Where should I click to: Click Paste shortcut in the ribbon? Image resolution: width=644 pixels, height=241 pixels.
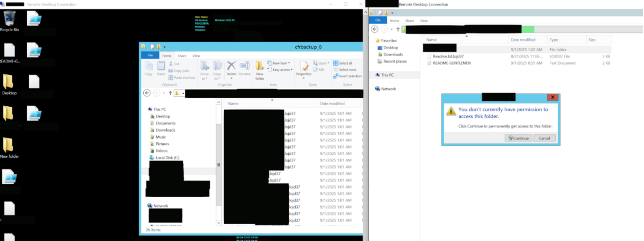tap(182, 78)
